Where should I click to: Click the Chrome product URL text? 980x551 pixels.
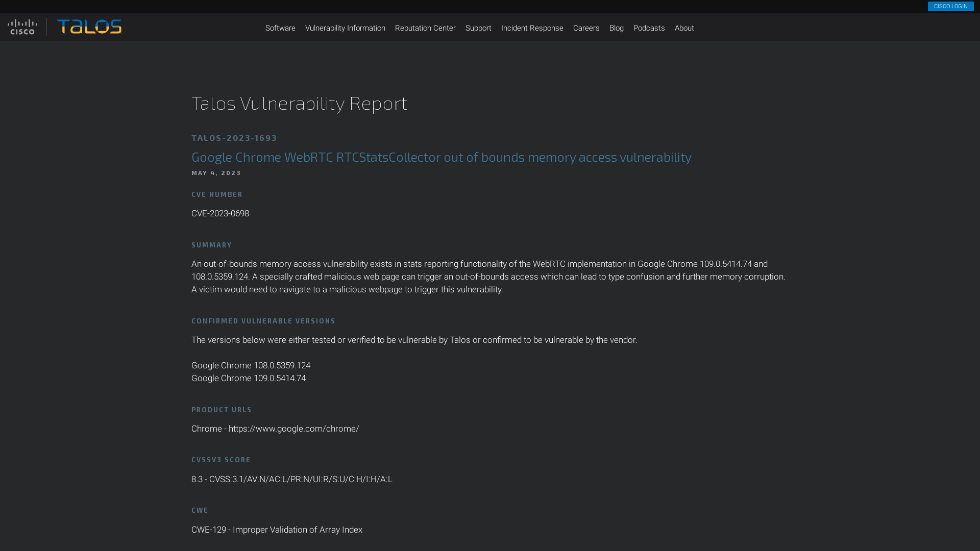pyautogui.click(x=275, y=429)
